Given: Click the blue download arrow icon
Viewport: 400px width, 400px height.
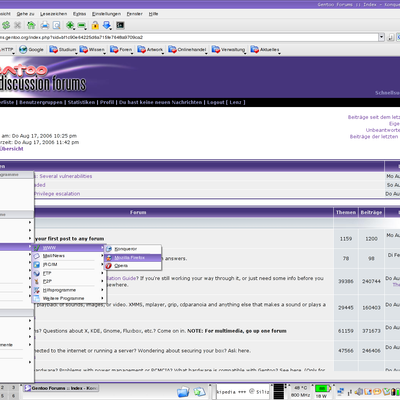Looking at the screenshot, I should 107,25.
